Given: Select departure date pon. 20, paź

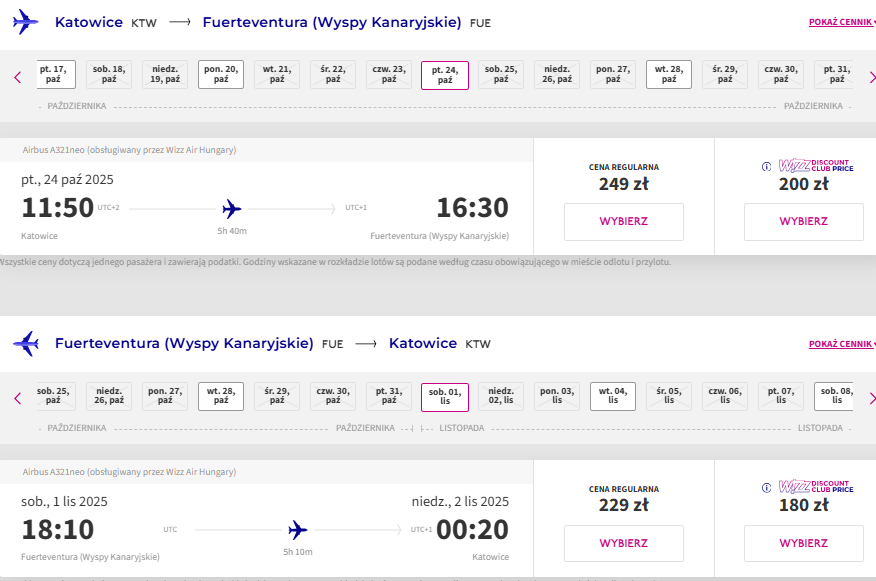Looking at the screenshot, I should click(221, 74).
